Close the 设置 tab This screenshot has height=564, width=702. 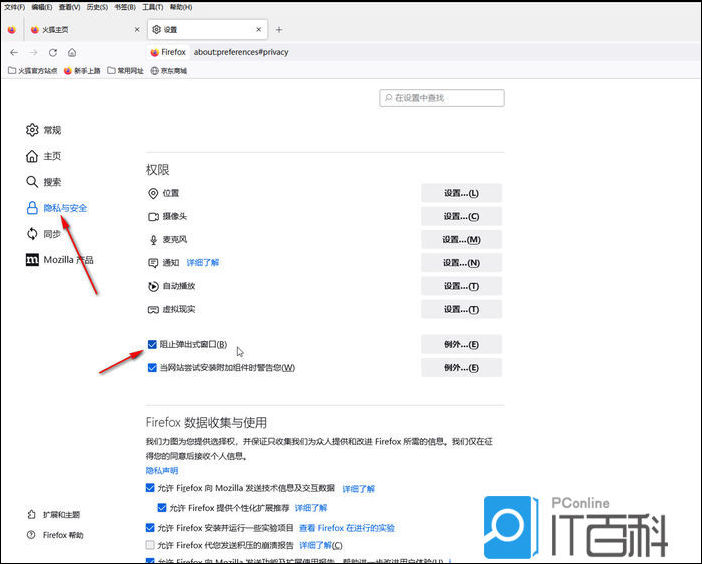coord(258,30)
